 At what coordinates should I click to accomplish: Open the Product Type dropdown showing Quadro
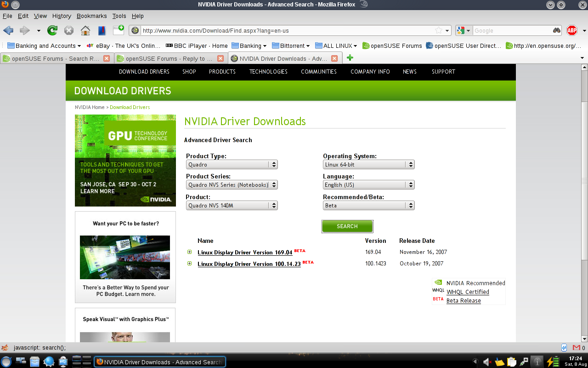pyautogui.click(x=232, y=164)
